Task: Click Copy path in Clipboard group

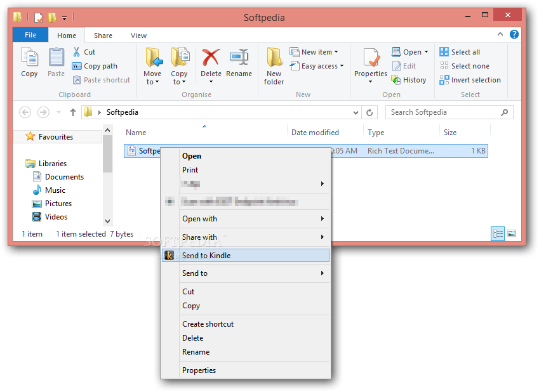Action: (x=95, y=66)
